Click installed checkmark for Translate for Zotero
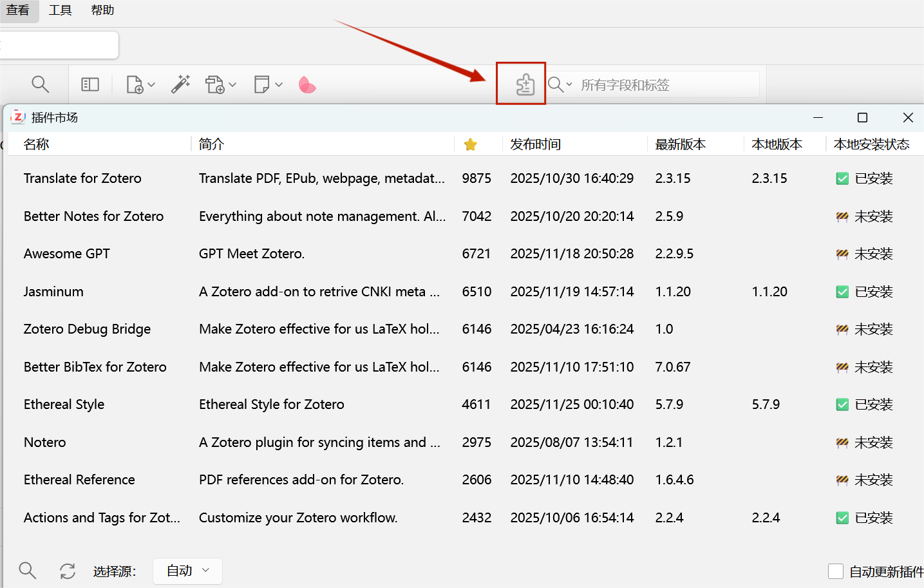Viewport: 924px width, 588px height. click(x=842, y=178)
